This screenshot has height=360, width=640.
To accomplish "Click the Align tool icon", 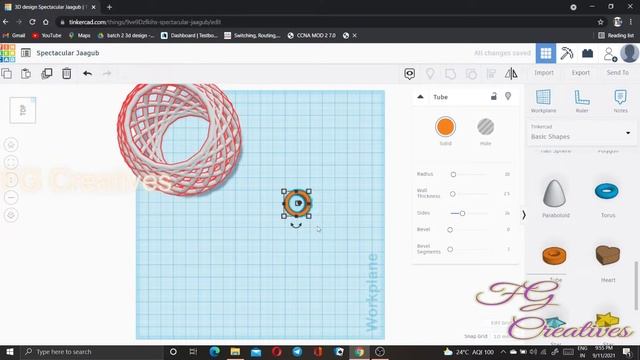I will [x=491, y=73].
